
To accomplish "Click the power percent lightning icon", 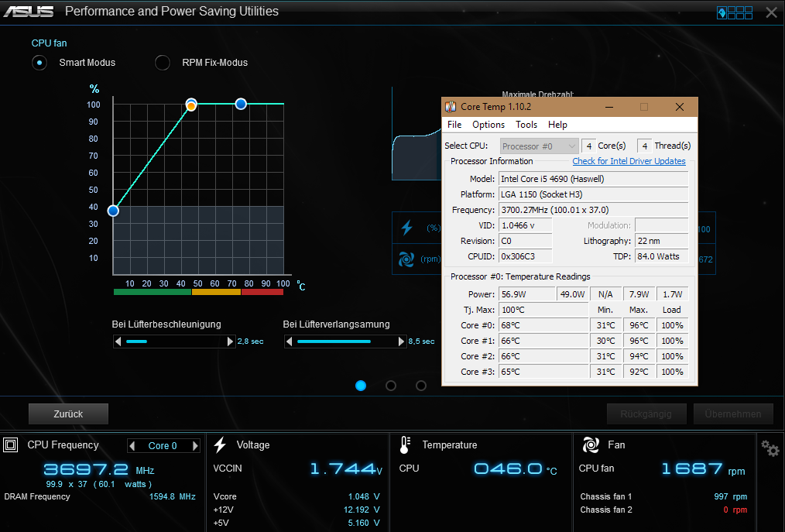I will tap(407, 228).
